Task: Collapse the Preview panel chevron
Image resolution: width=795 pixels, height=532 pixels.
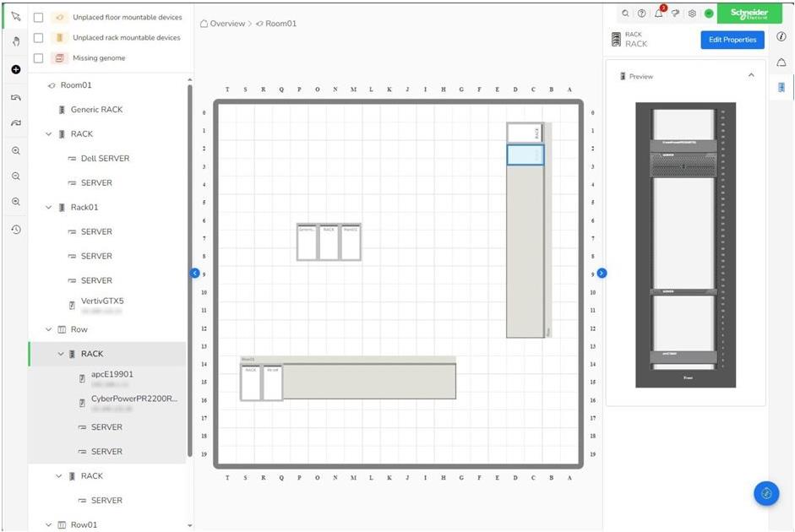Action: (x=751, y=76)
